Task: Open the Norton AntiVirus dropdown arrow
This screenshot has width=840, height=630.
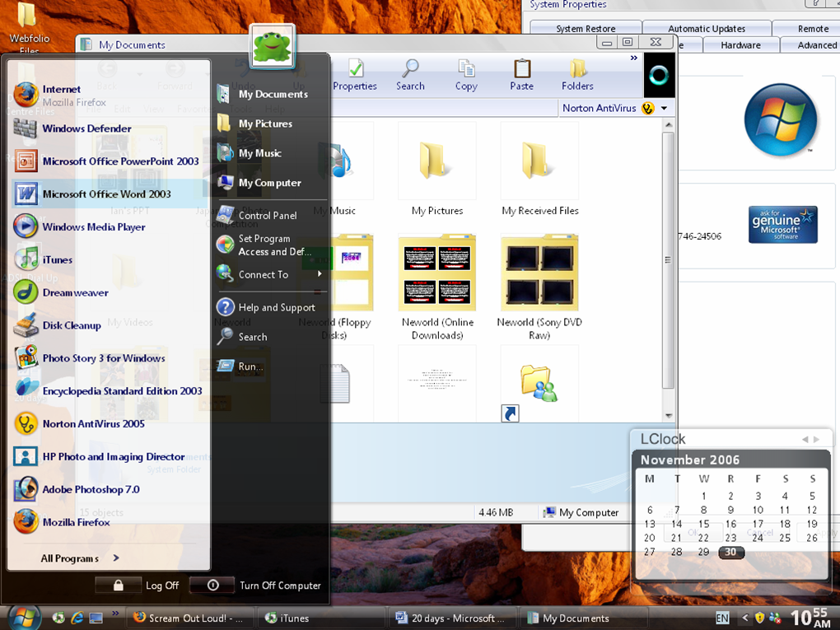Action: pos(665,108)
